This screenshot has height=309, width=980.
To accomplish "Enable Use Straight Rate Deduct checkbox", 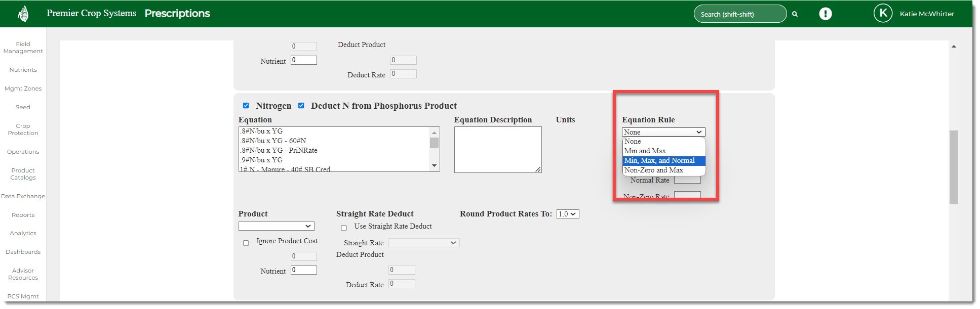I will click(344, 228).
